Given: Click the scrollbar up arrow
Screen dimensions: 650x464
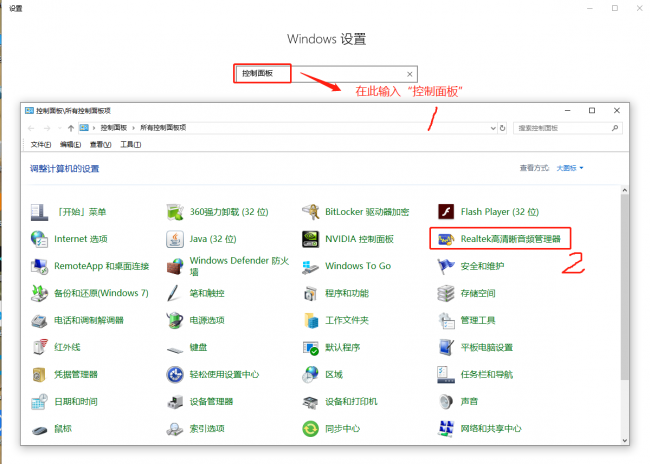Looking at the screenshot, I should pyautogui.click(x=625, y=190).
